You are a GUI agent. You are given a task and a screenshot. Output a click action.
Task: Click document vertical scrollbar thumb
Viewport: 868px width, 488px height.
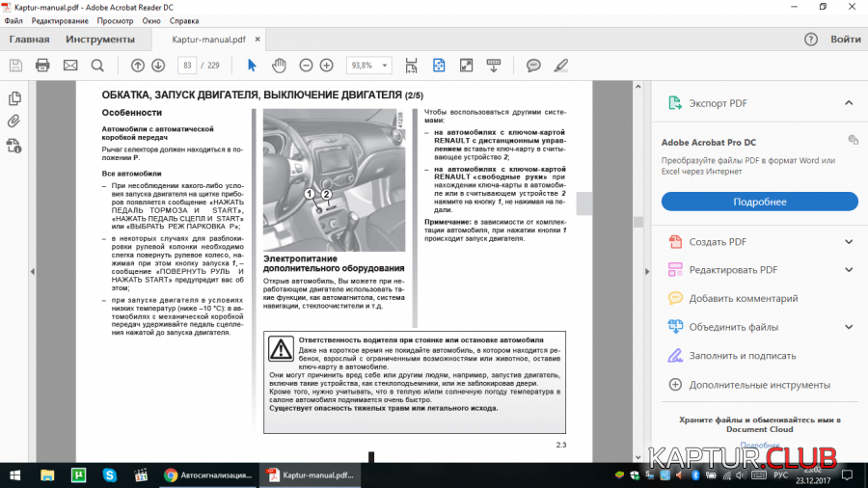coord(637,222)
